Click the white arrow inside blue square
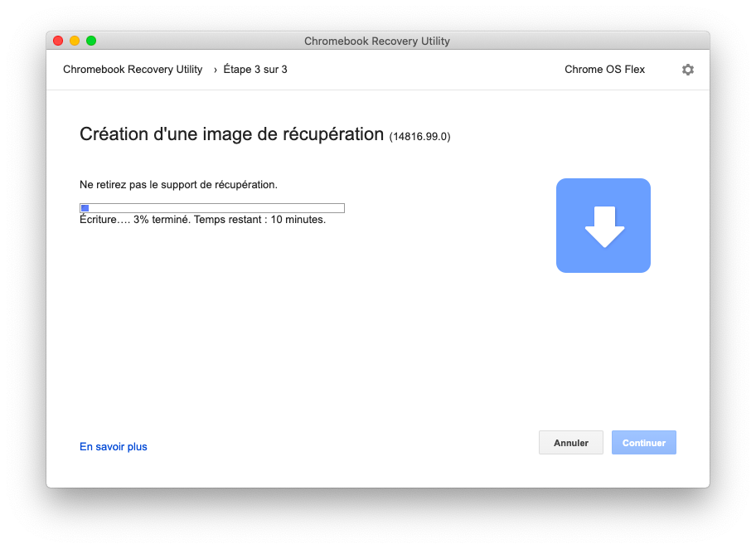756x549 pixels. 604,226
